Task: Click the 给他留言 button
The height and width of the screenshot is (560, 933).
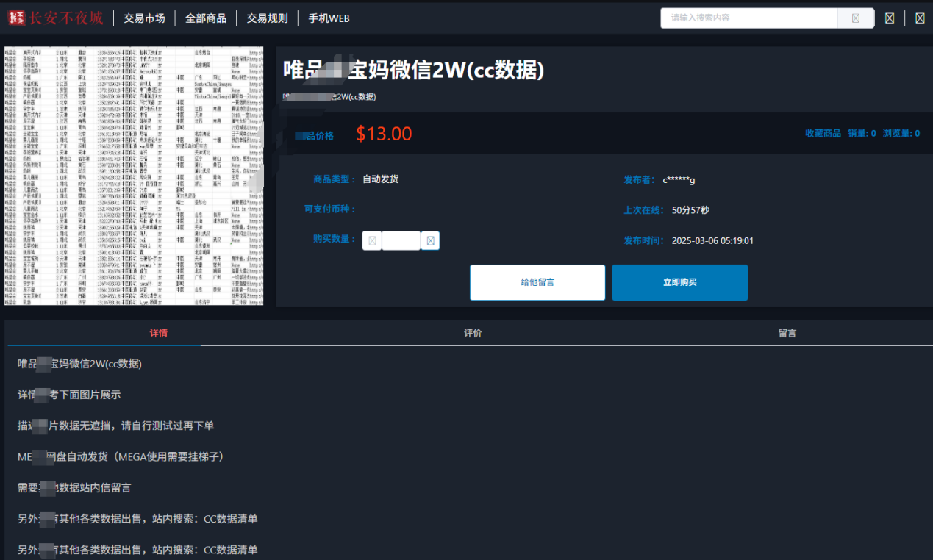Action: (x=537, y=282)
